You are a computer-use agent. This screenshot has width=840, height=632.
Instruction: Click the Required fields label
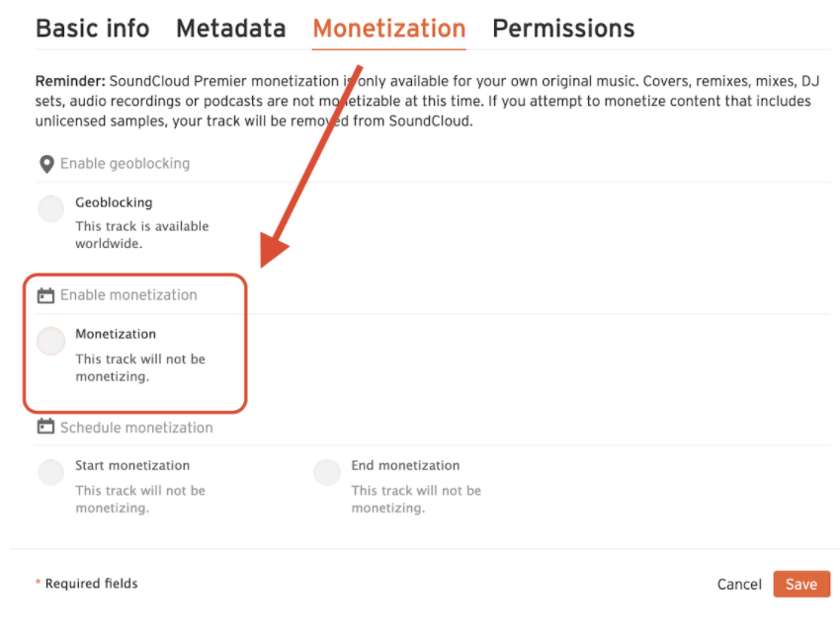pyautogui.click(x=87, y=584)
